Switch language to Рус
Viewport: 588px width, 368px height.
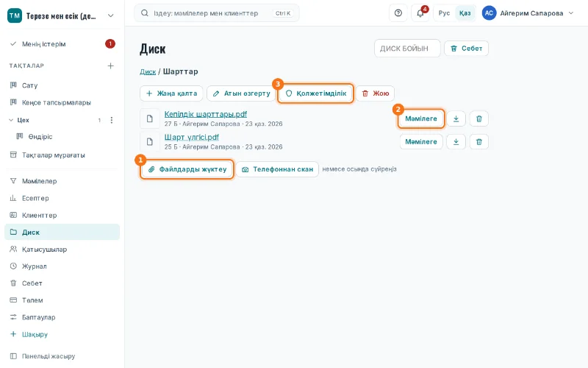click(444, 13)
